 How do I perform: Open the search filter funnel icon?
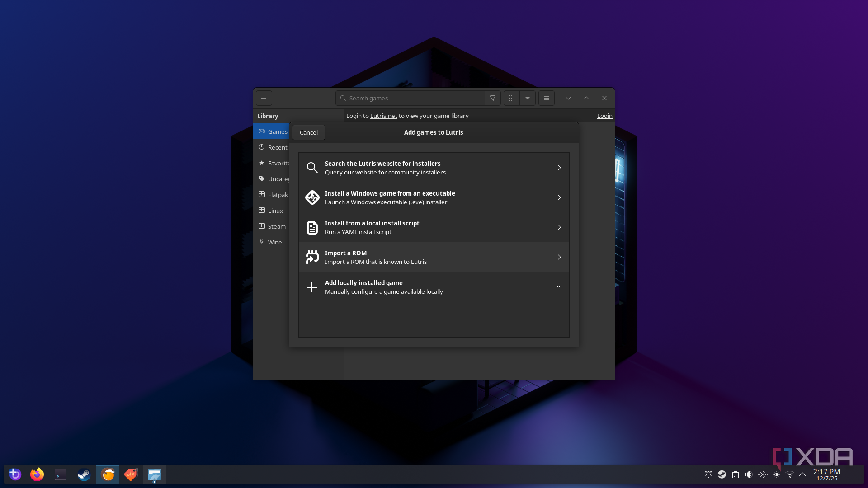pyautogui.click(x=493, y=98)
